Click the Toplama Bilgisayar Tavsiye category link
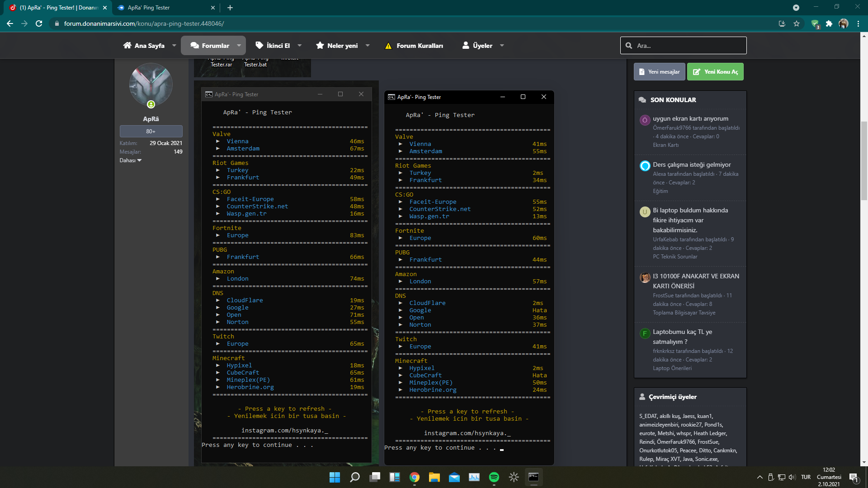Image resolution: width=868 pixels, height=488 pixels. pos(684,313)
